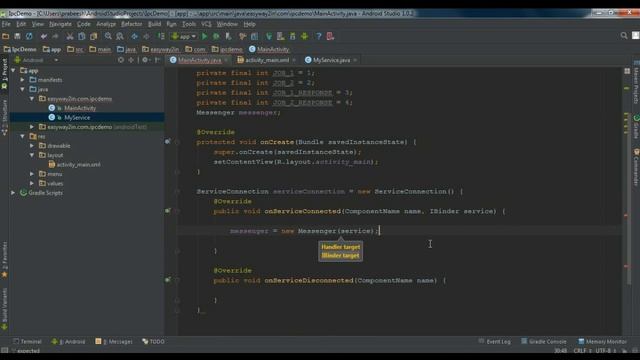640x360 pixels.
Task: Click the navigate Back arrow icon
Action: [x=134, y=36]
